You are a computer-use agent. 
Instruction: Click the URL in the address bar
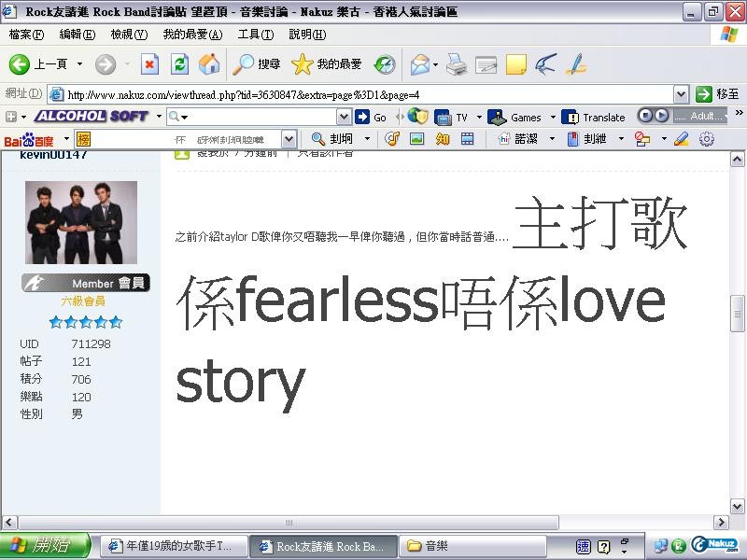[x=244, y=95]
